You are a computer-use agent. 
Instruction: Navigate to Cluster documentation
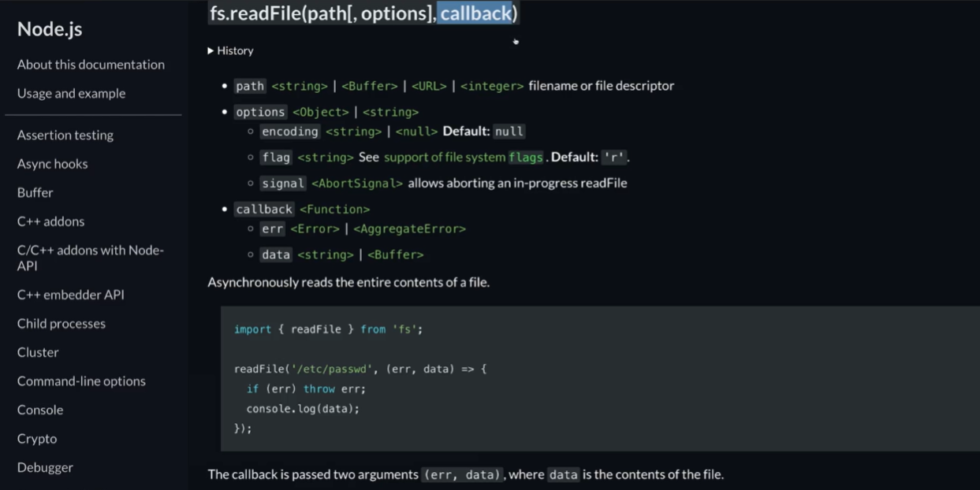pyautogui.click(x=38, y=352)
